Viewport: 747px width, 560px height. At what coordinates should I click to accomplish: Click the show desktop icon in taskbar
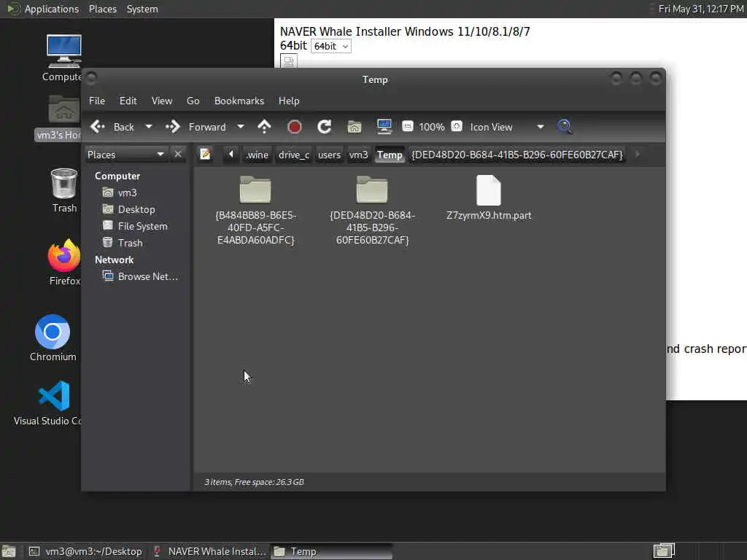click(x=9, y=551)
